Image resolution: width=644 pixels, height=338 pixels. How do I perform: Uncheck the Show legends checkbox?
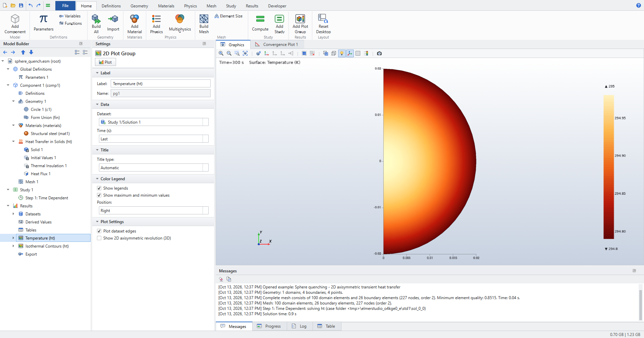[99, 188]
